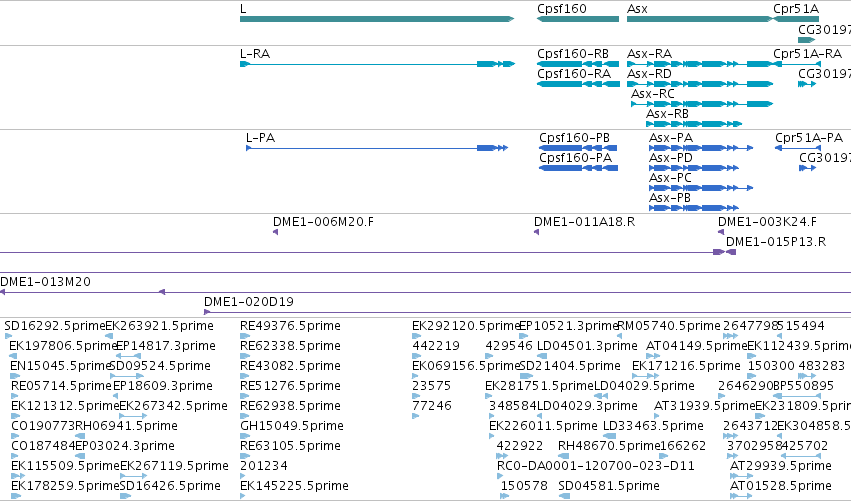Select EST SD16292.5prime
This screenshot has width=851, height=501.
point(54,326)
